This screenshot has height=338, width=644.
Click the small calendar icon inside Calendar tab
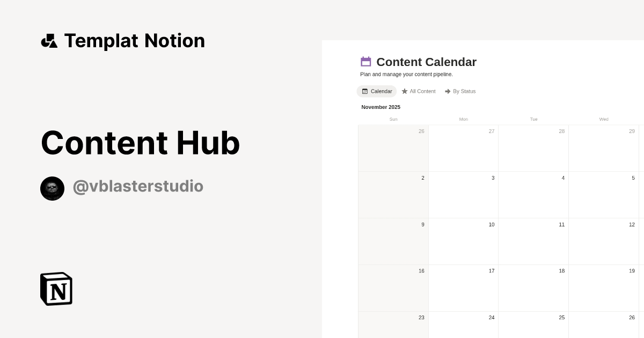click(x=365, y=91)
